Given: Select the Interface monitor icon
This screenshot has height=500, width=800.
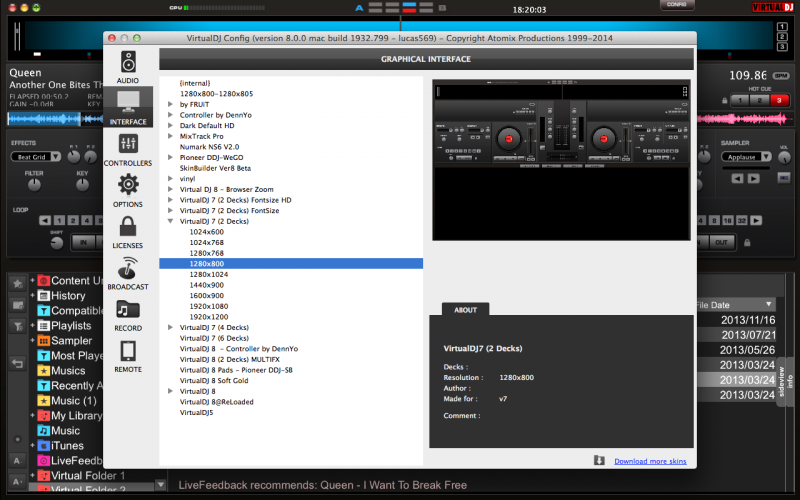Looking at the screenshot, I should 128,106.
